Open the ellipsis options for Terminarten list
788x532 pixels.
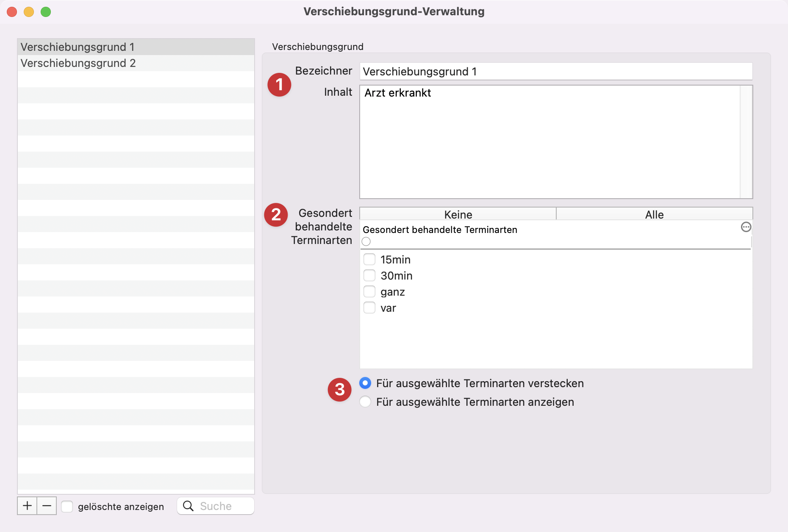click(x=746, y=227)
